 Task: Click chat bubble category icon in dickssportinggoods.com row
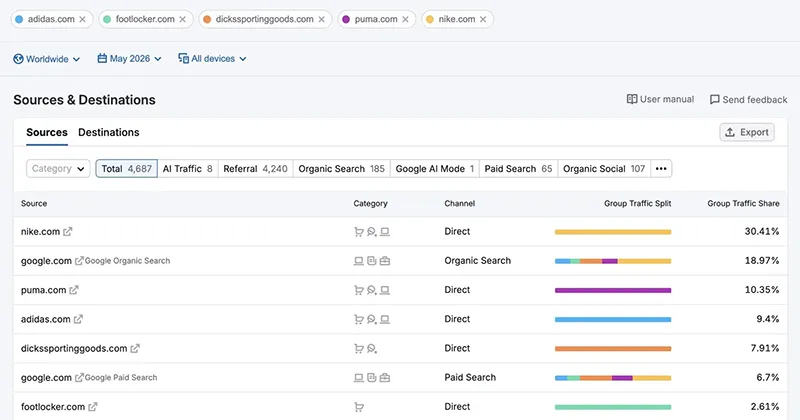(x=372, y=349)
